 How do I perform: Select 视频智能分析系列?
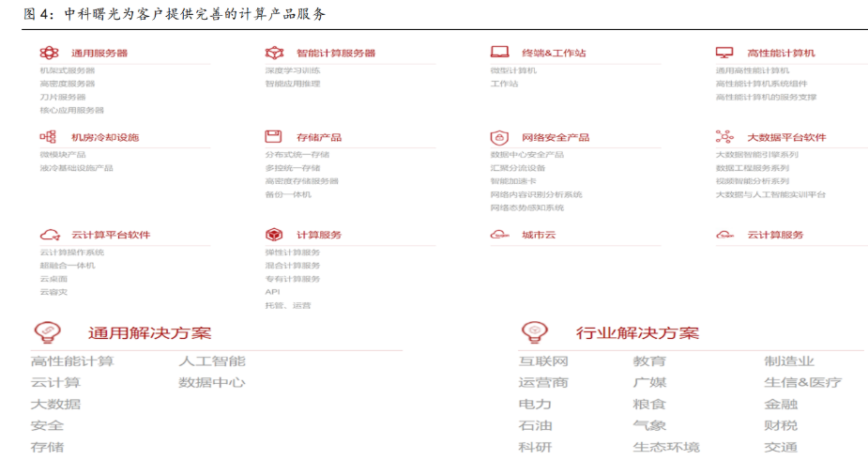coord(753,181)
